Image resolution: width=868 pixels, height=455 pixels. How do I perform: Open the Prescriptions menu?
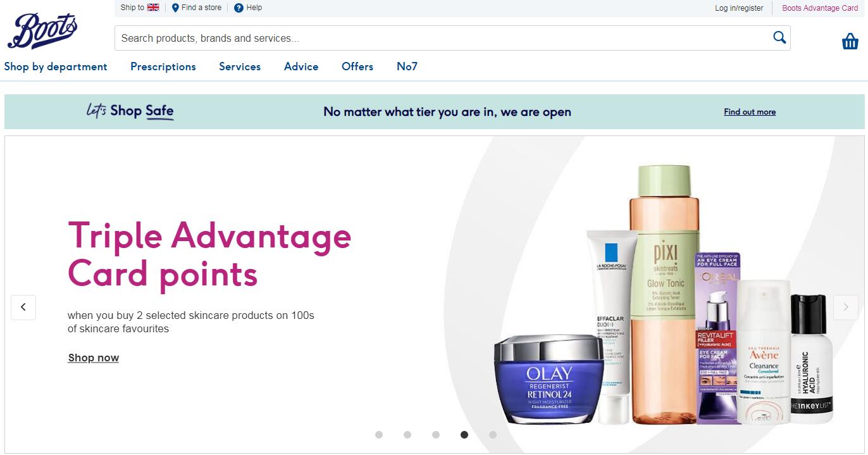pos(163,66)
